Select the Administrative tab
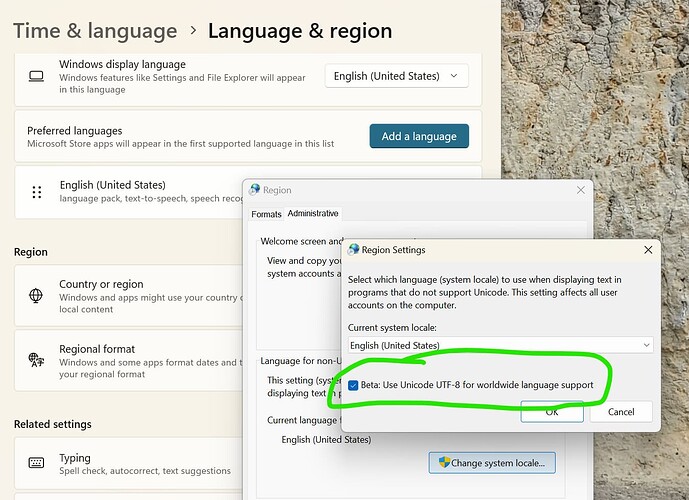Screen dimensions: 689x500 313,214
